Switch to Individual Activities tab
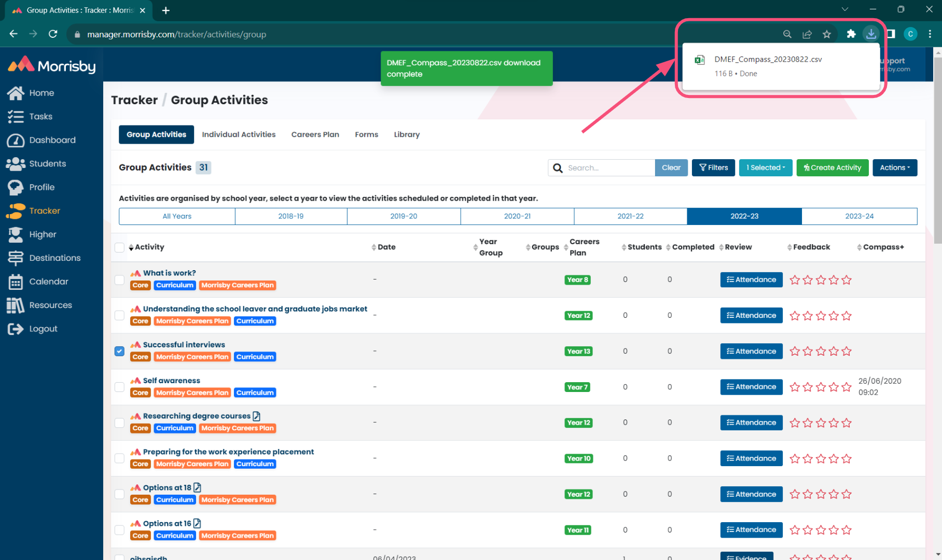Viewport: 942px width, 560px height. click(x=239, y=134)
